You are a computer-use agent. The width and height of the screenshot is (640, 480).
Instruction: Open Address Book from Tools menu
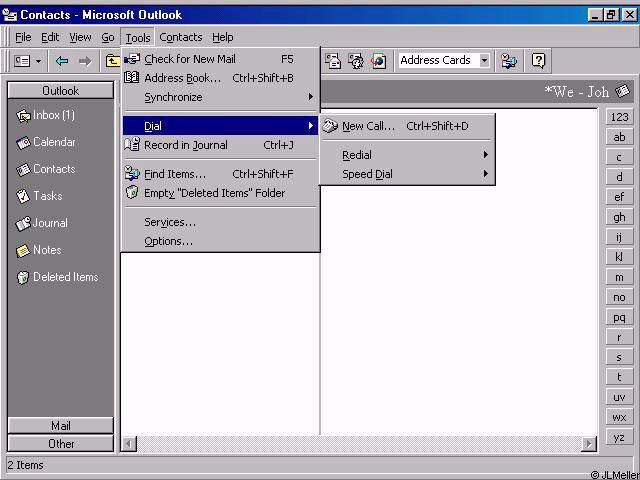tap(220, 78)
